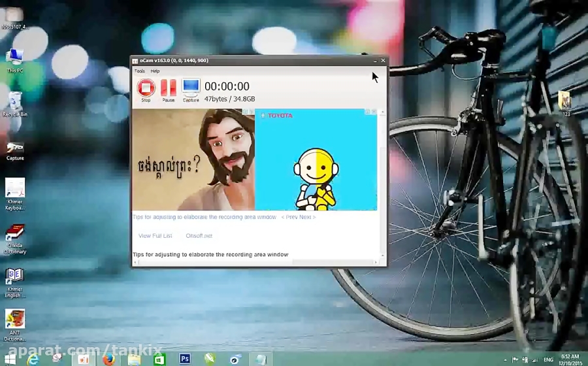Click the Ohsoft.net link

click(199, 236)
